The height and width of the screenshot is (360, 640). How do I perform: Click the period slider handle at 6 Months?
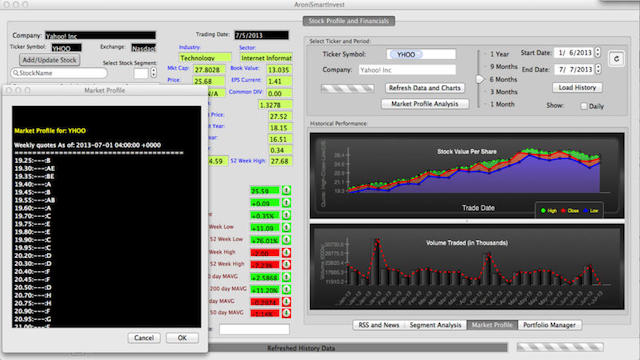coord(480,79)
